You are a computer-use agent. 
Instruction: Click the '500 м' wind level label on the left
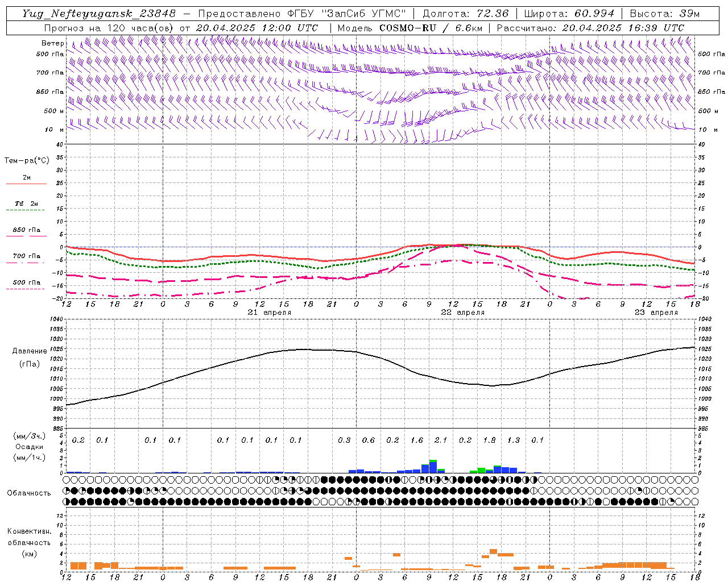(54, 111)
